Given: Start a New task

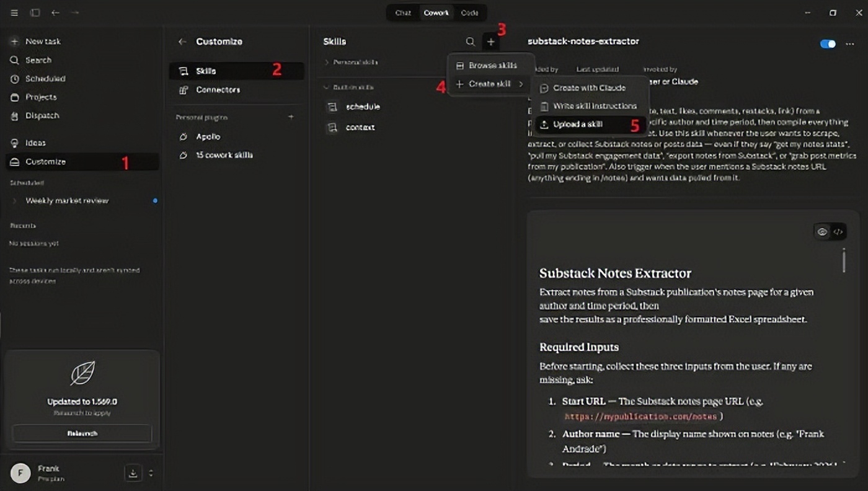Looking at the screenshot, I should [82, 42].
